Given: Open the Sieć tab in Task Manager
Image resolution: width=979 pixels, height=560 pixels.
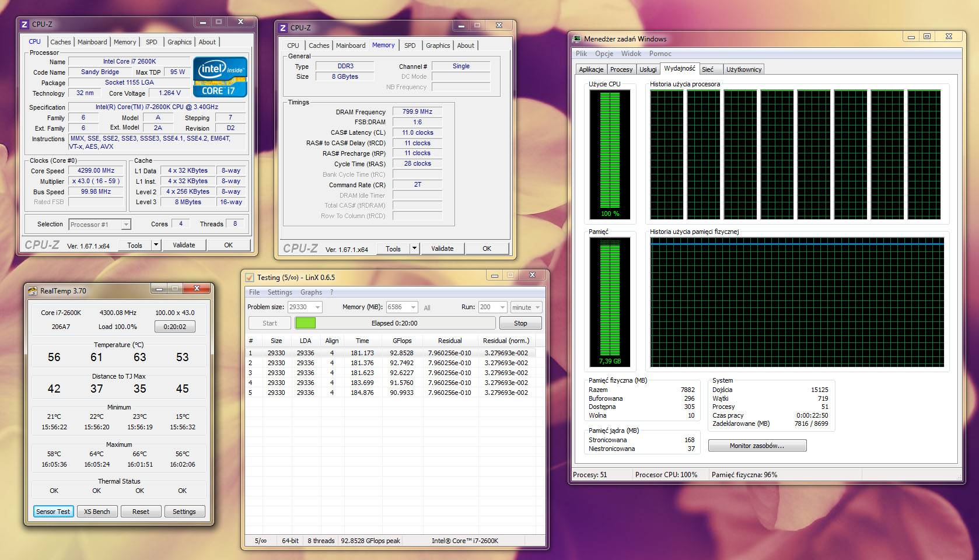Looking at the screenshot, I should (x=708, y=69).
